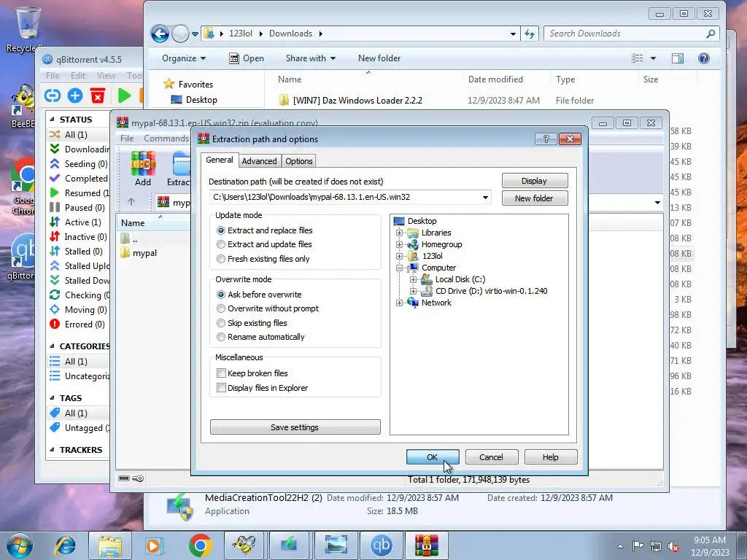
Task: Click the Cancel button
Action: (491, 457)
